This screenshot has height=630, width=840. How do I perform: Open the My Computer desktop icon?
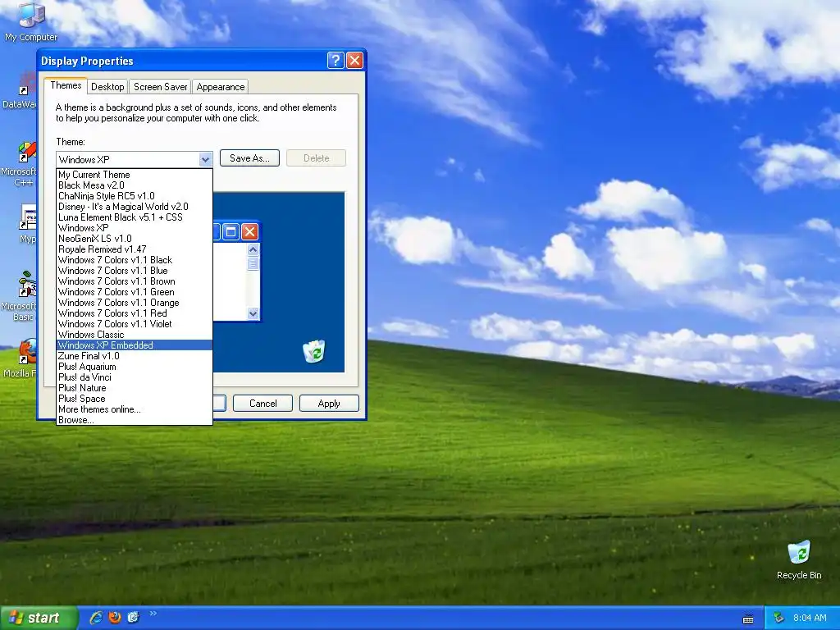(x=31, y=21)
